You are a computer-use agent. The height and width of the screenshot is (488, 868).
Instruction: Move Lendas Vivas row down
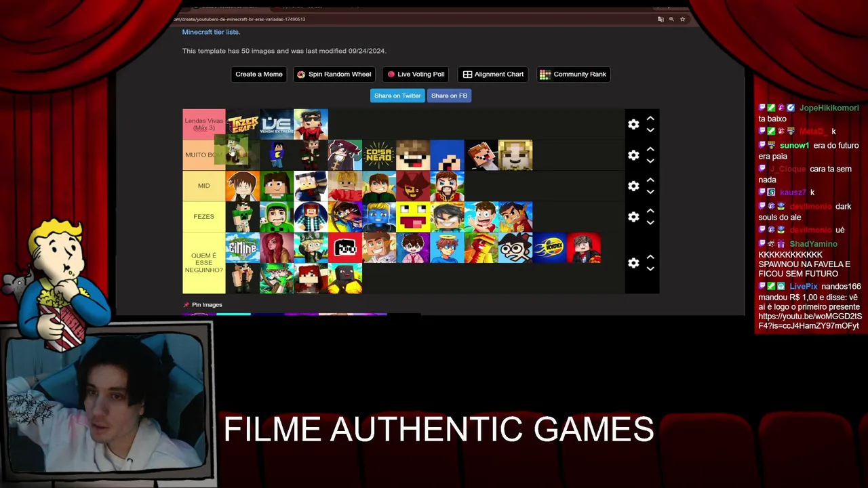click(650, 130)
